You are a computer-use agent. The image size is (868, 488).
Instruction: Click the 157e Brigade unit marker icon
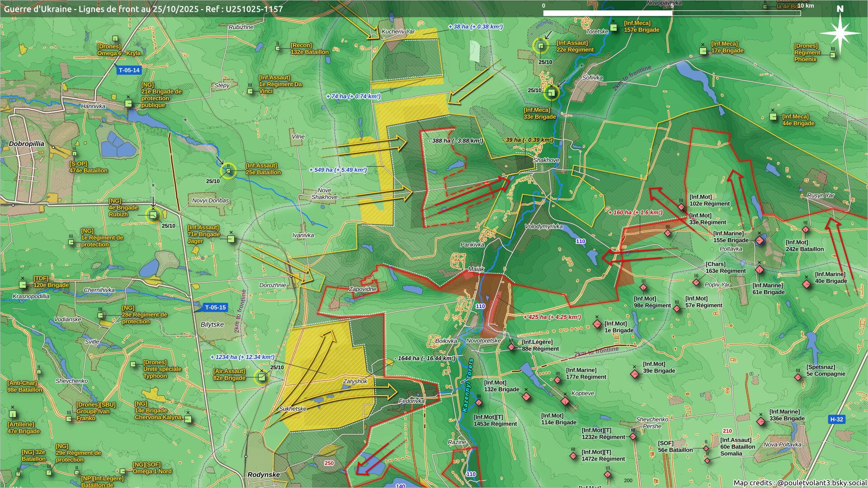(x=613, y=27)
